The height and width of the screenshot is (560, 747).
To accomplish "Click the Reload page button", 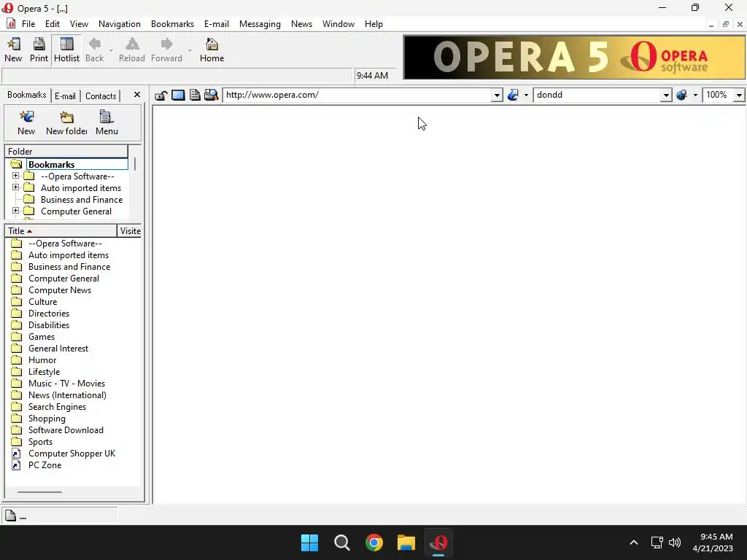I will (x=132, y=50).
